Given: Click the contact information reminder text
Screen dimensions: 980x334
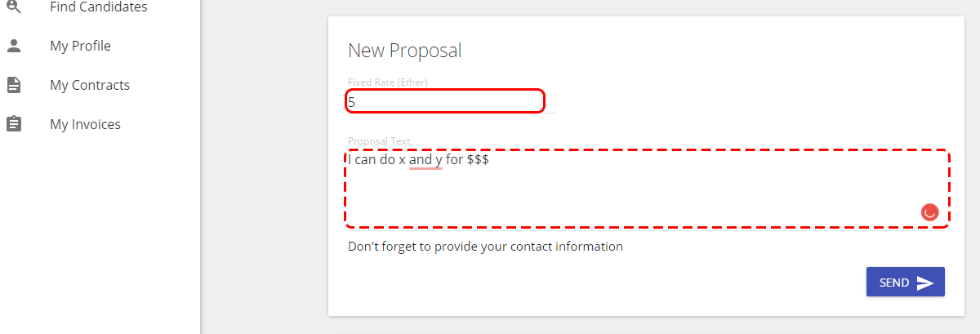Looking at the screenshot, I should pyautogui.click(x=485, y=246).
